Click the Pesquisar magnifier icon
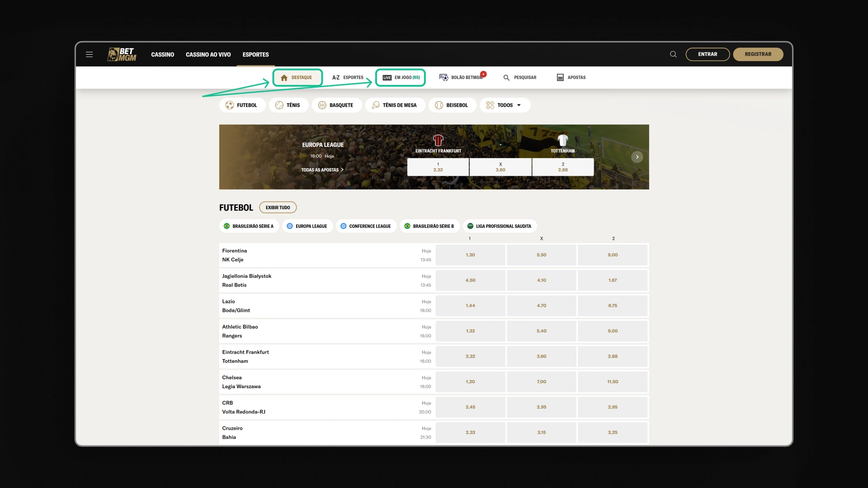 point(506,78)
